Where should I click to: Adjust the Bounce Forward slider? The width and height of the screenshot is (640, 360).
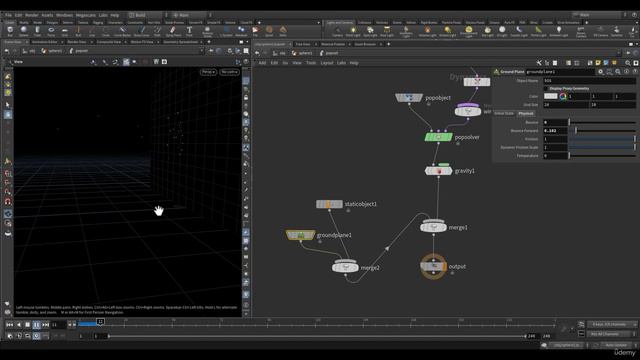click(x=602, y=131)
